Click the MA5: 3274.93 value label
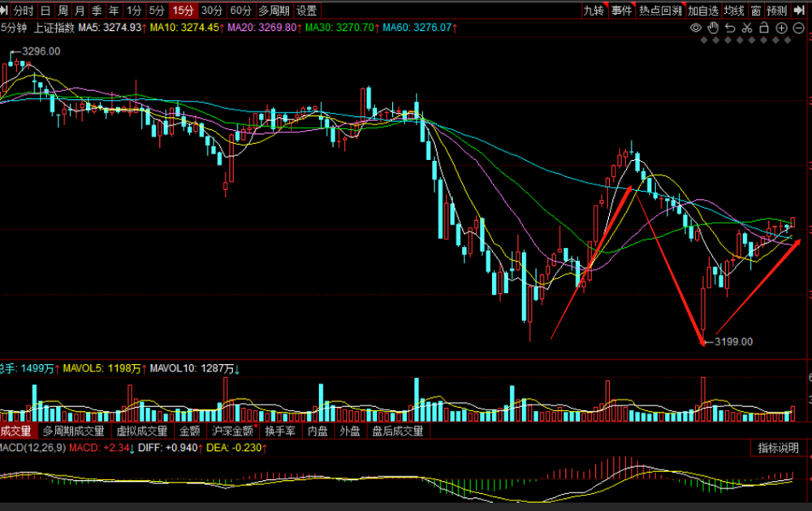This screenshot has width=812, height=511. click(x=110, y=28)
